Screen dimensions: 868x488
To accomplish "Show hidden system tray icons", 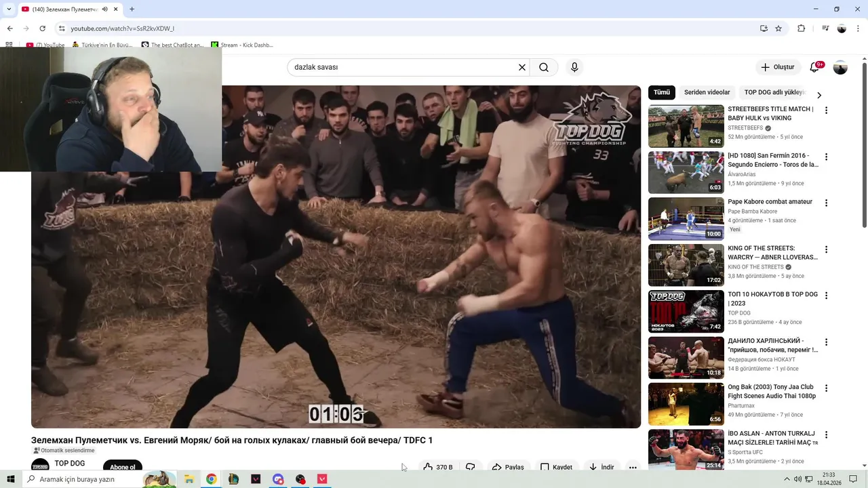I will [x=787, y=479].
